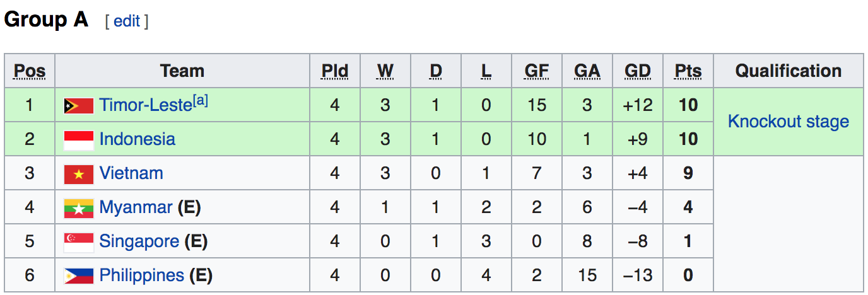Click the Myanmar flag icon
The width and height of the screenshot is (868, 295).
(79, 207)
